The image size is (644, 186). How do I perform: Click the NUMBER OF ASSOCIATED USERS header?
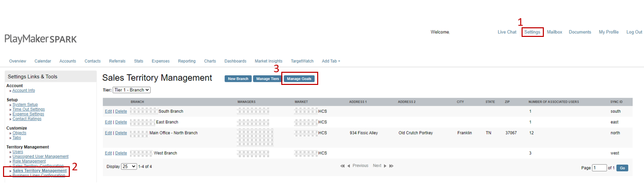pyautogui.click(x=553, y=102)
